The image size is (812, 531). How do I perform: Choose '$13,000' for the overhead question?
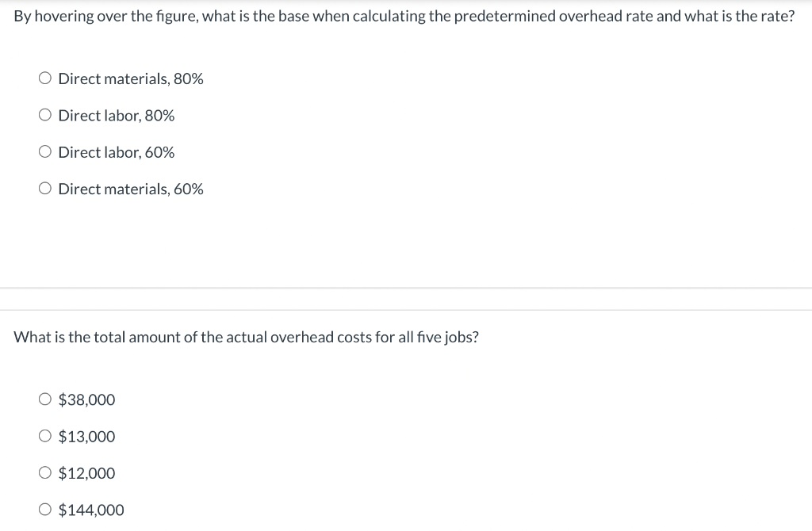tap(45, 435)
